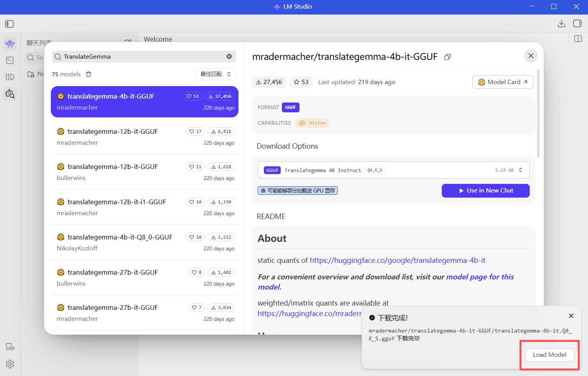Click the Vision capability badge
This screenshot has height=376, width=588.
[x=312, y=123]
